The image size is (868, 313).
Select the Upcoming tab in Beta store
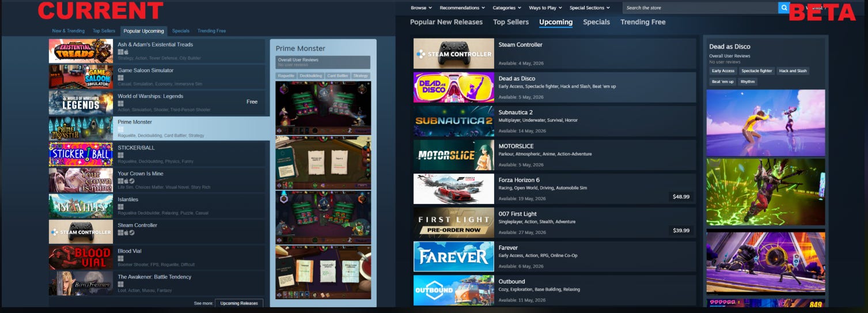556,22
